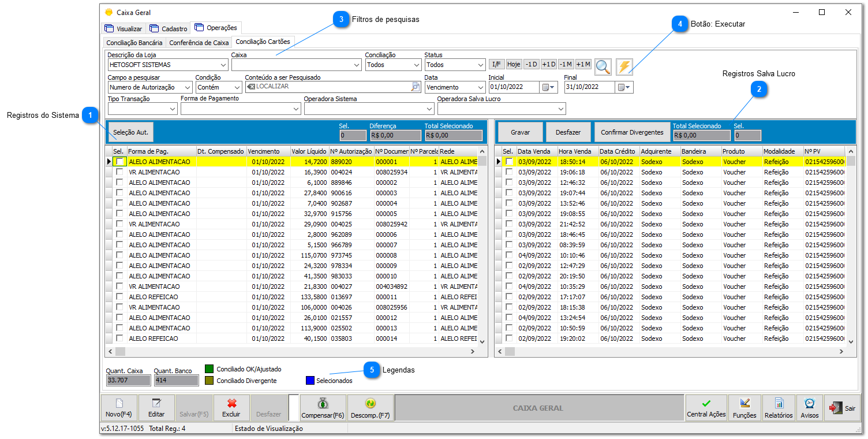This screenshot has height=439, width=868.
Task: Expand the Descrição da Loja dropdown
Action: [x=223, y=65]
